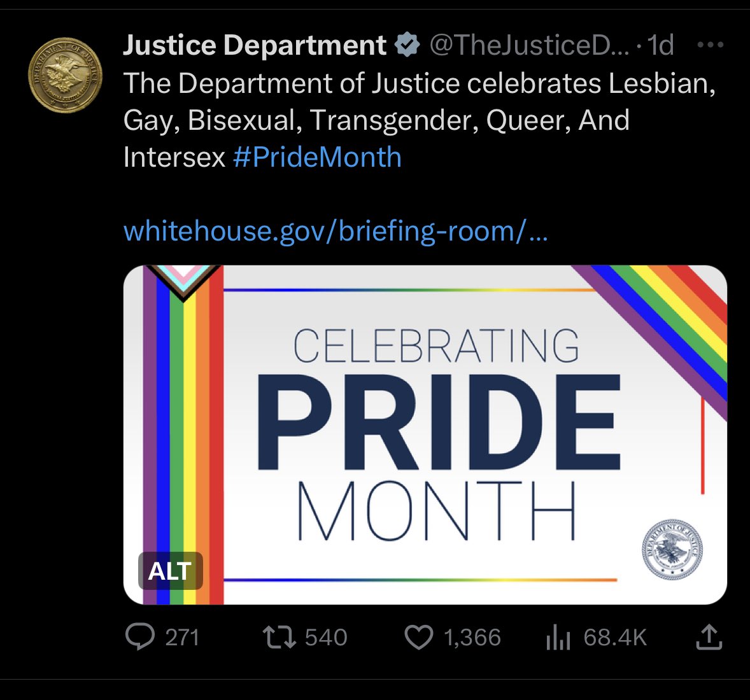Open the Justice Department profile avatar

[65, 76]
